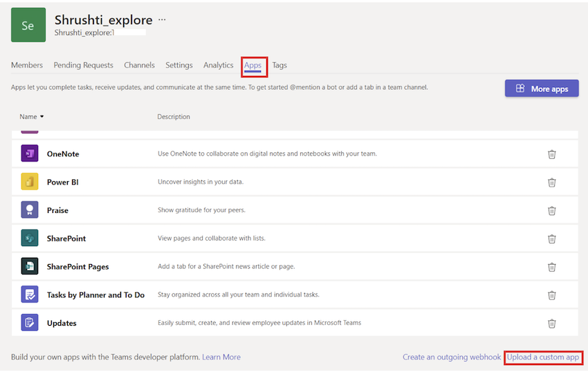
Task: Click the Shrushti_explore team title
Action: pos(104,19)
